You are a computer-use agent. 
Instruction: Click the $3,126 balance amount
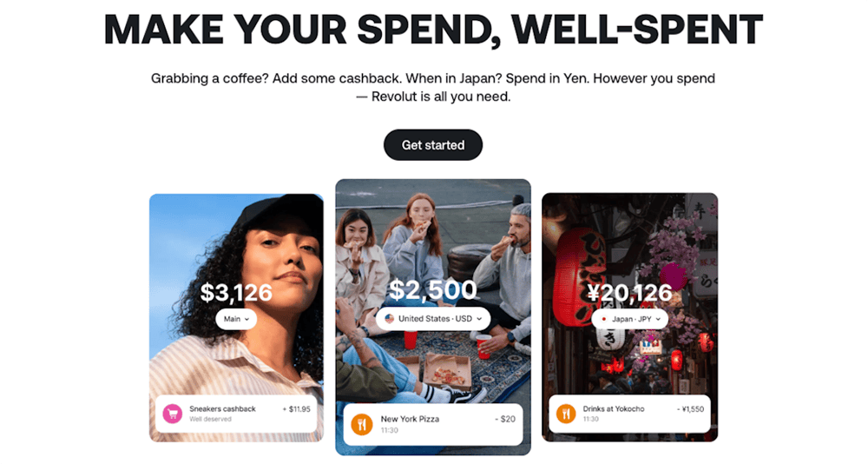236,293
